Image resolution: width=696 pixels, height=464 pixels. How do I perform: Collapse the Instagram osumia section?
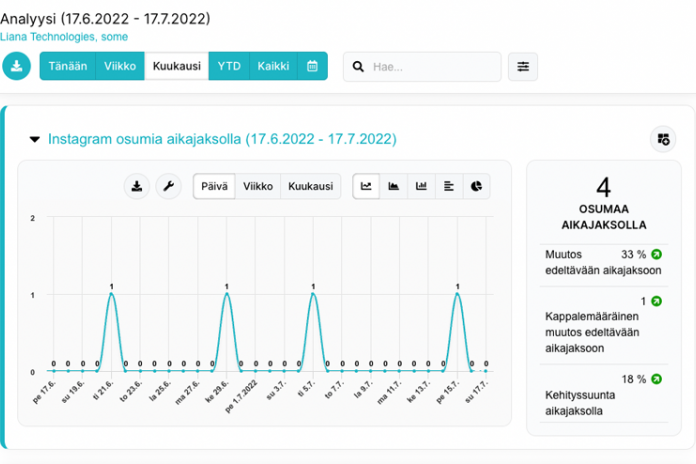pos(35,139)
